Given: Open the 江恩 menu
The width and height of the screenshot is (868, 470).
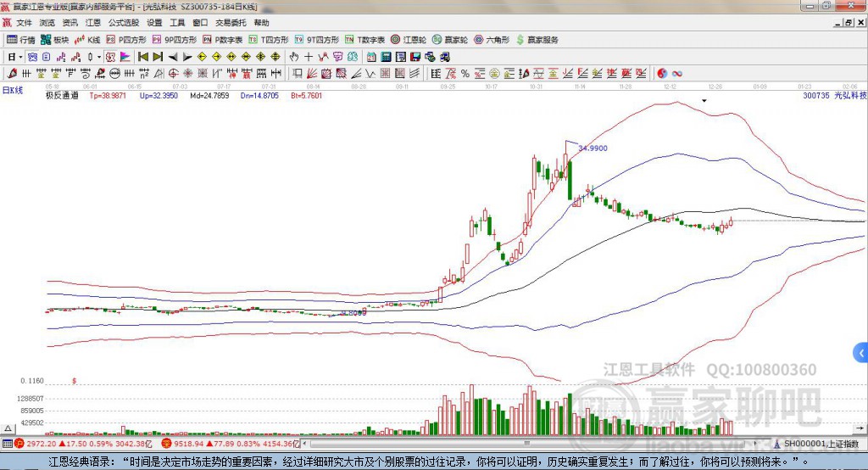Looking at the screenshot, I should tap(93, 23).
